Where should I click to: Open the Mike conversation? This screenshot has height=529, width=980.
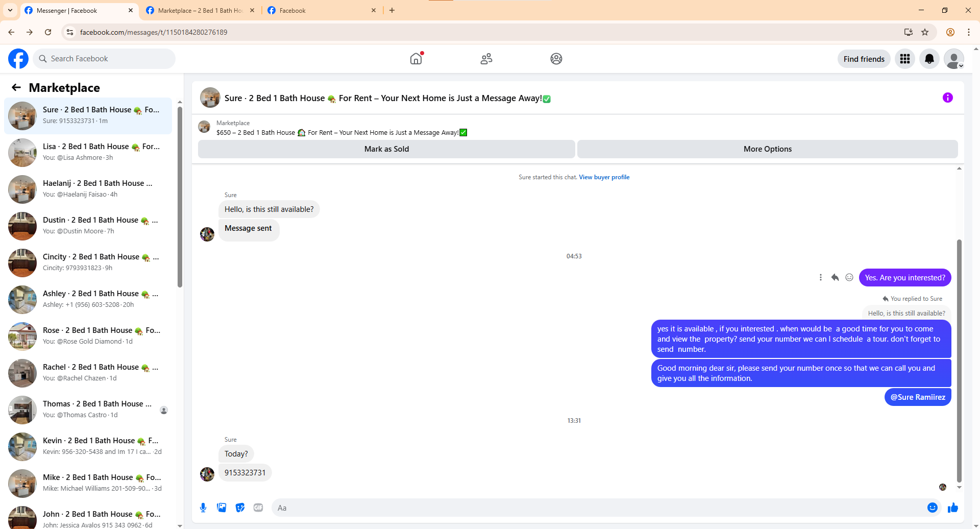pyautogui.click(x=88, y=483)
